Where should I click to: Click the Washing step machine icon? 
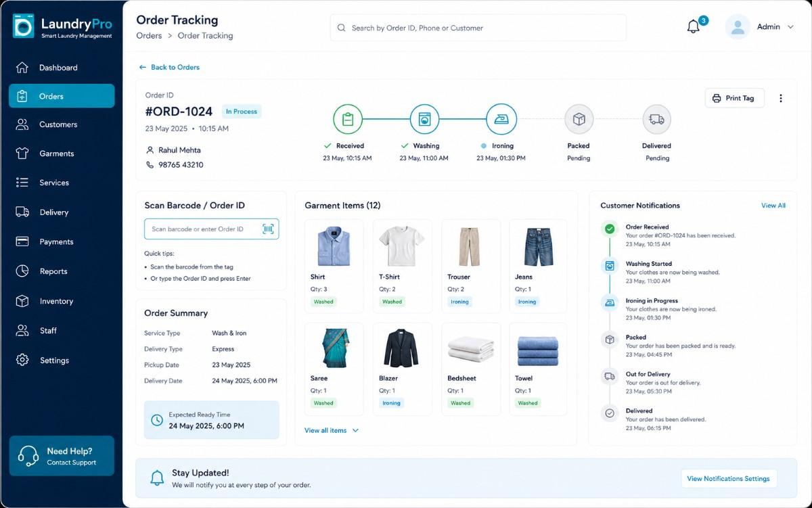coord(425,119)
